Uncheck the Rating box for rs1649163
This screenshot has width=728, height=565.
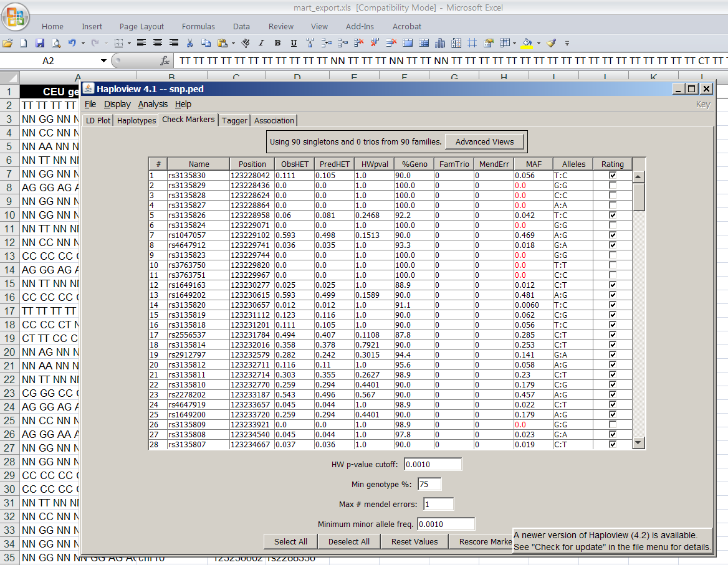click(613, 285)
